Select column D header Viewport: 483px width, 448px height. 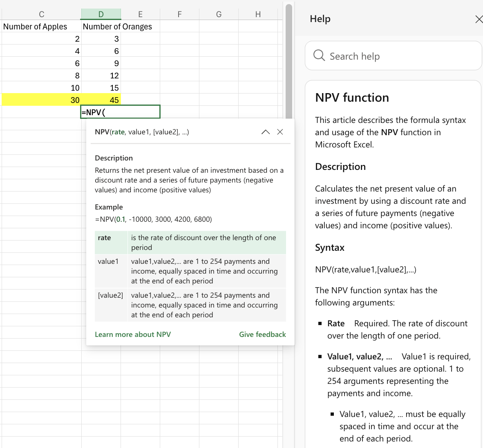click(101, 14)
